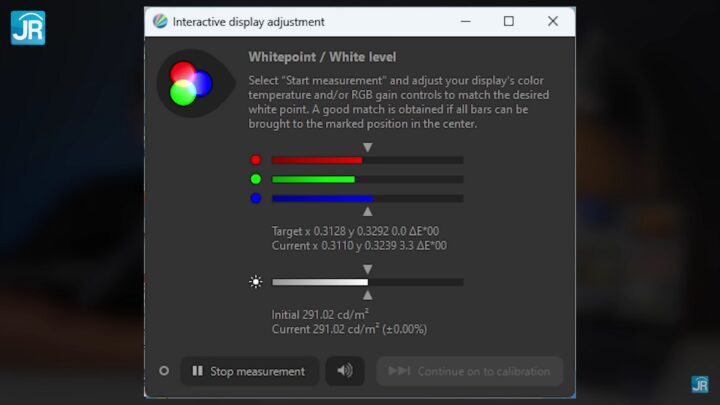Viewport: 720px width, 405px height.
Task: Click Continue on to calibration
Action: click(469, 371)
